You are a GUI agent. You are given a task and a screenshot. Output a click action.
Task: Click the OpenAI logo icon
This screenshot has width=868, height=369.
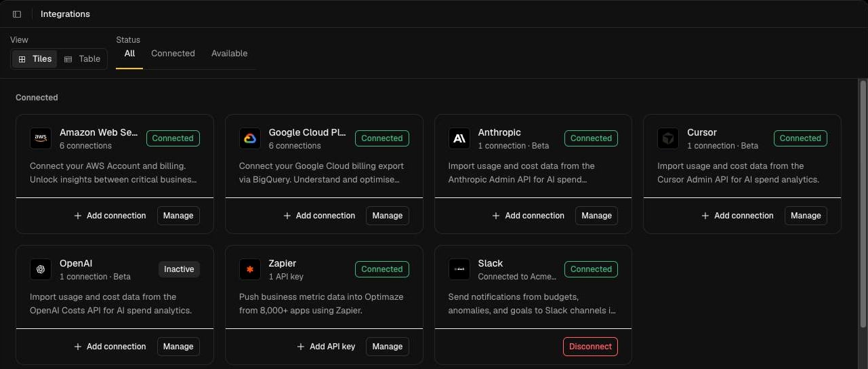[41, 269]
